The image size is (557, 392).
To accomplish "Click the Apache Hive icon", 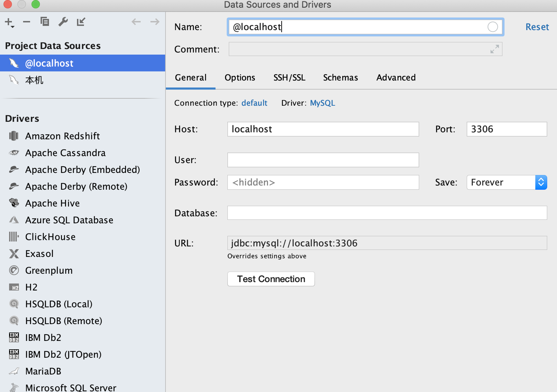I will [x=14, y=203].
